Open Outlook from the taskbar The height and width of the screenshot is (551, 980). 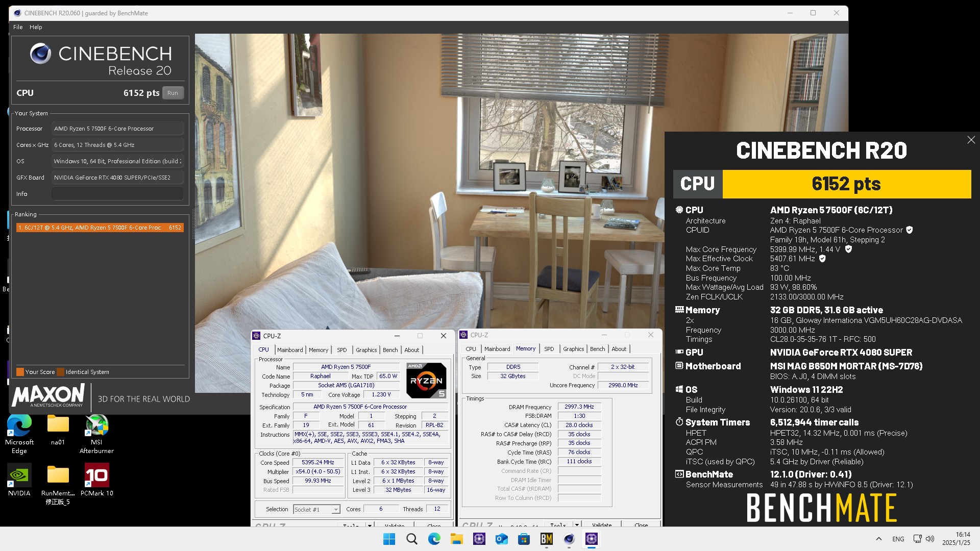click(x=501, y=539)
